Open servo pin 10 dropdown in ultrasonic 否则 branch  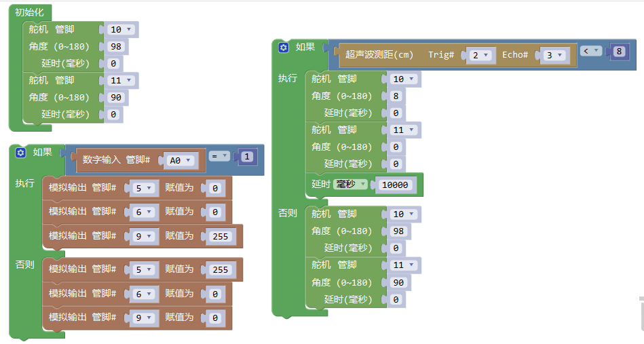click(x=403, y=214)
